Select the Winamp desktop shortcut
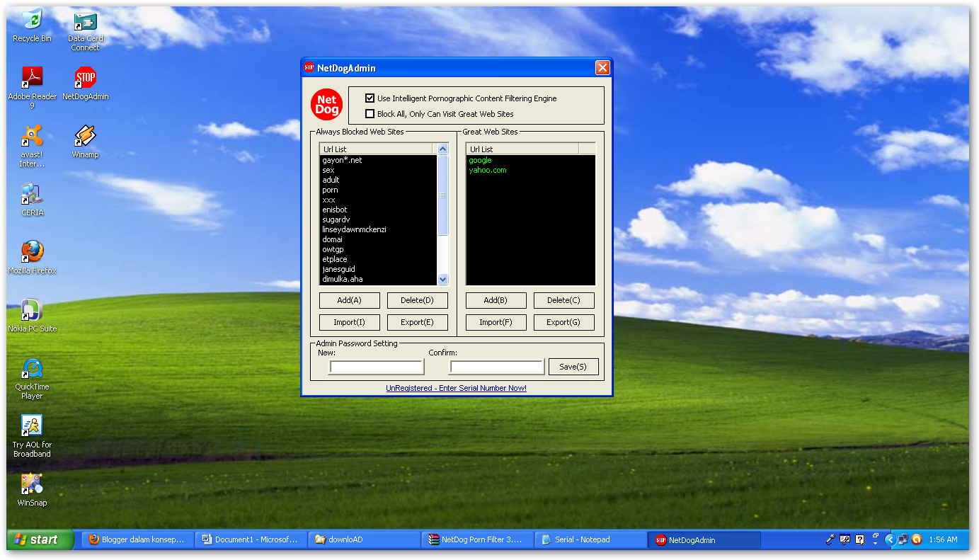The width and height of the screenshot is (979, 560). point(85,142)
